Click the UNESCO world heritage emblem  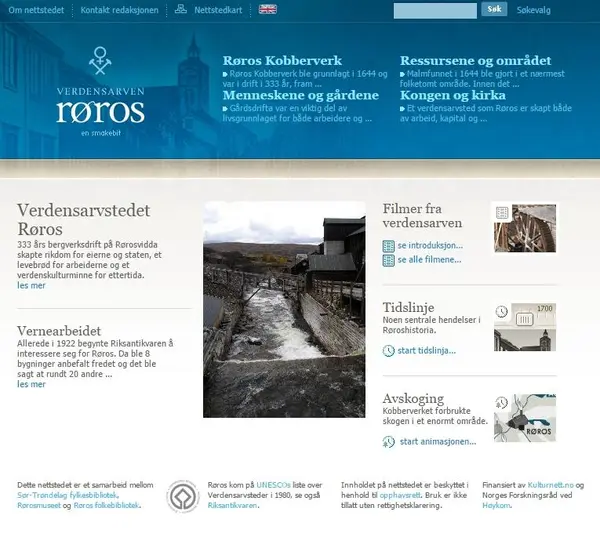pyautogui.click(x=182, y=497)
